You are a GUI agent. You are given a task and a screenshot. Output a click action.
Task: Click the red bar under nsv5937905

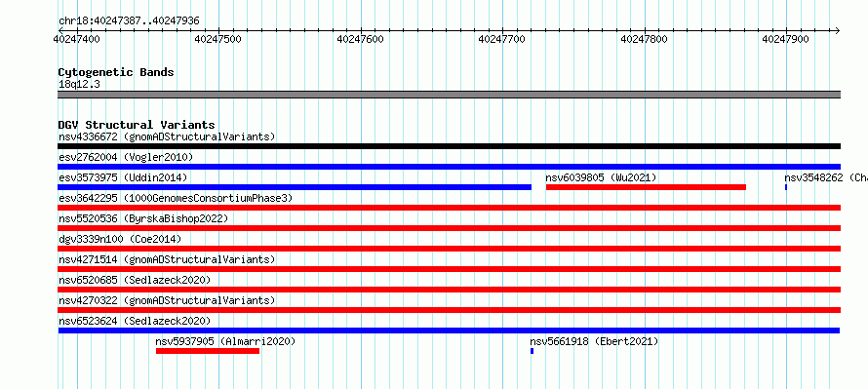point(208,351)
